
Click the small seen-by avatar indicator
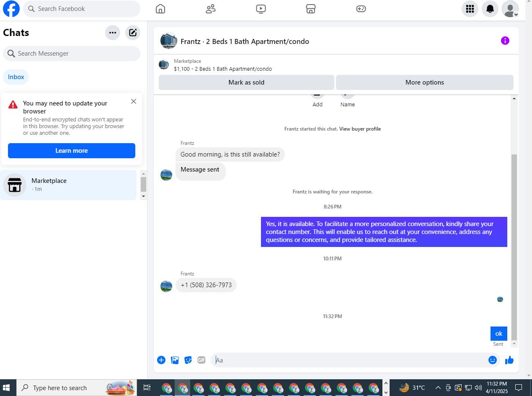[500, 299]
